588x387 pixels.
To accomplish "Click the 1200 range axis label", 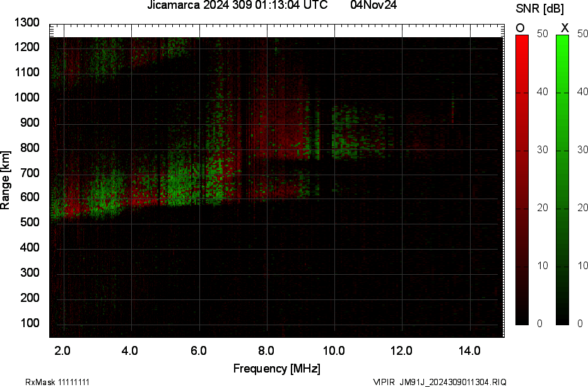I will click(x=27, y=47).
